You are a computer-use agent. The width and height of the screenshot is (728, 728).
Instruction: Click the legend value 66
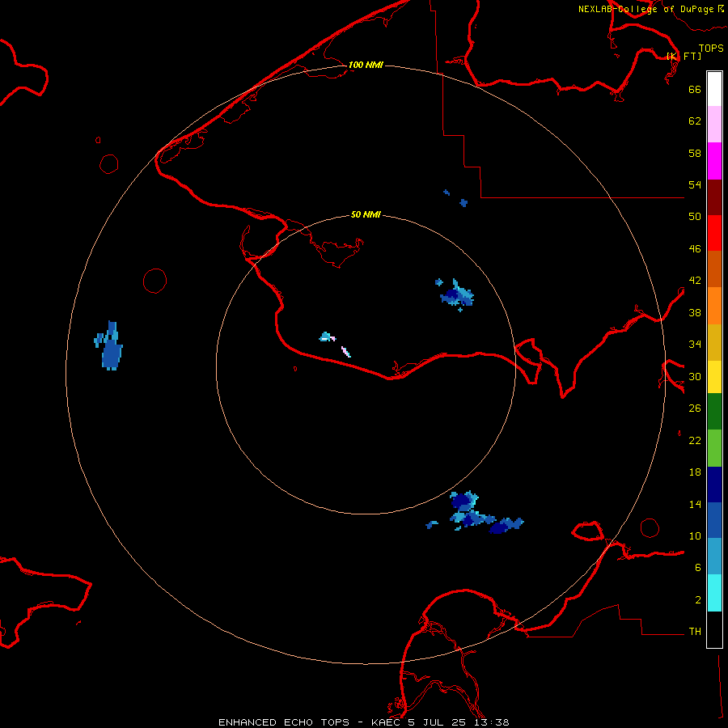point(695,89)
